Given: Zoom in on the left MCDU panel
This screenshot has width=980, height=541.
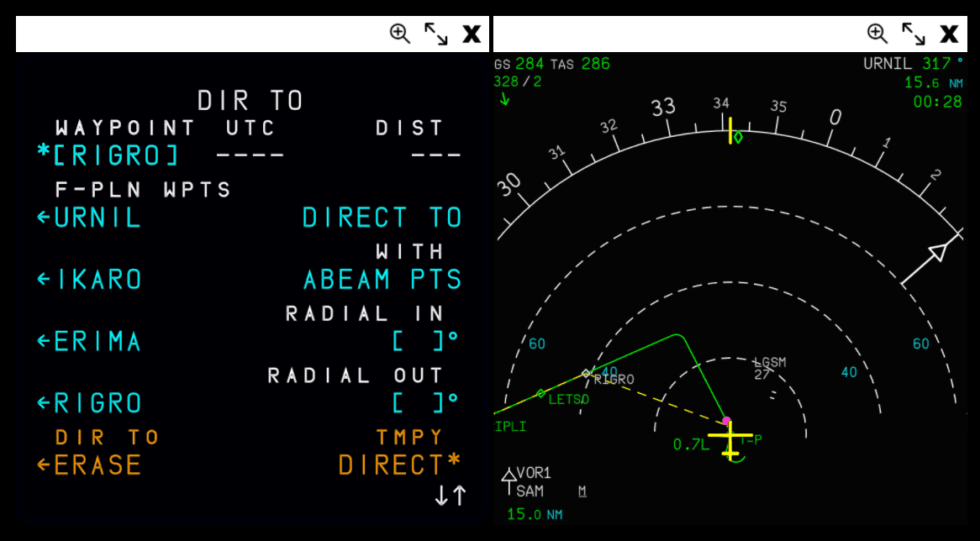Looking at the screenshot, I should click(399, 34).
